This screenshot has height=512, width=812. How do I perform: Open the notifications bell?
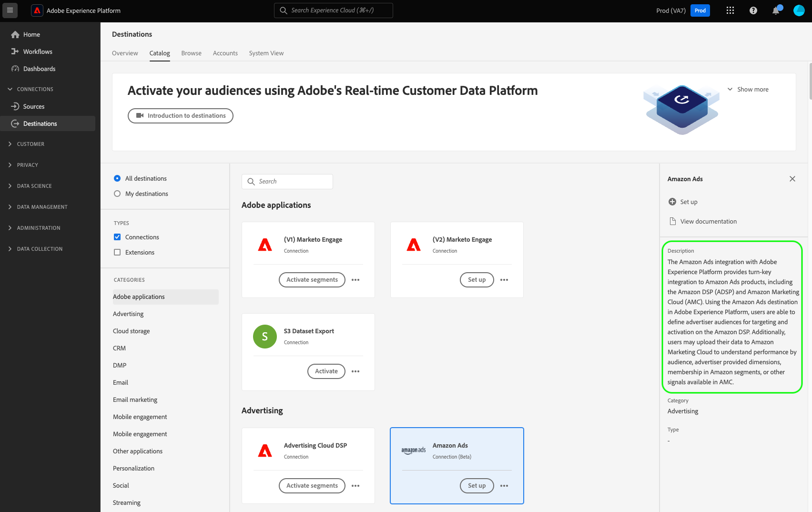(x=776, y=10)
